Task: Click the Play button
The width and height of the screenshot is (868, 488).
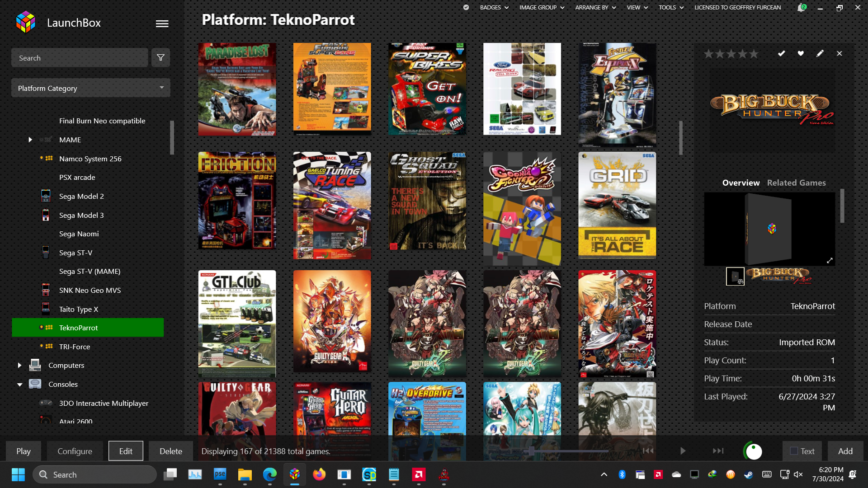Action: click(24, 451)
